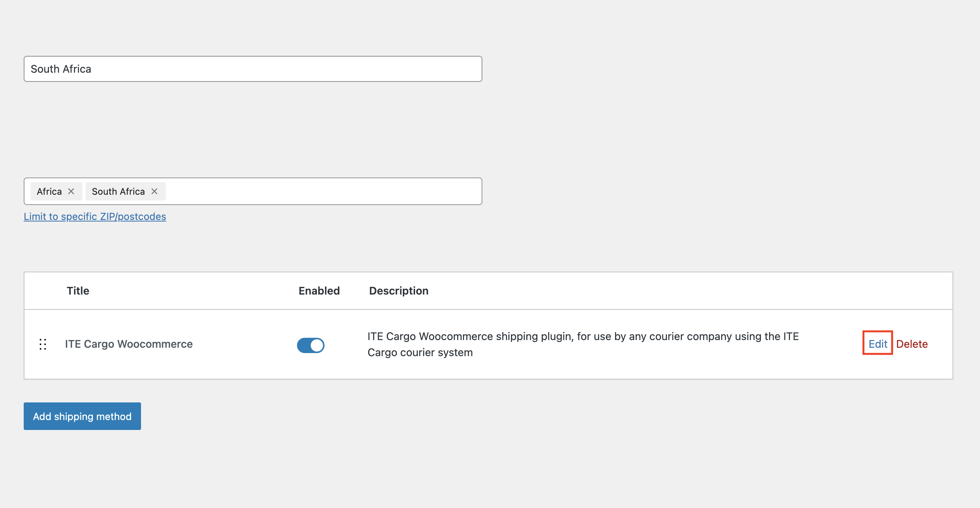The image size is (980, 508).
Task: Edit the ITE Cargo Woocommerce method
Action: (877, 344)
